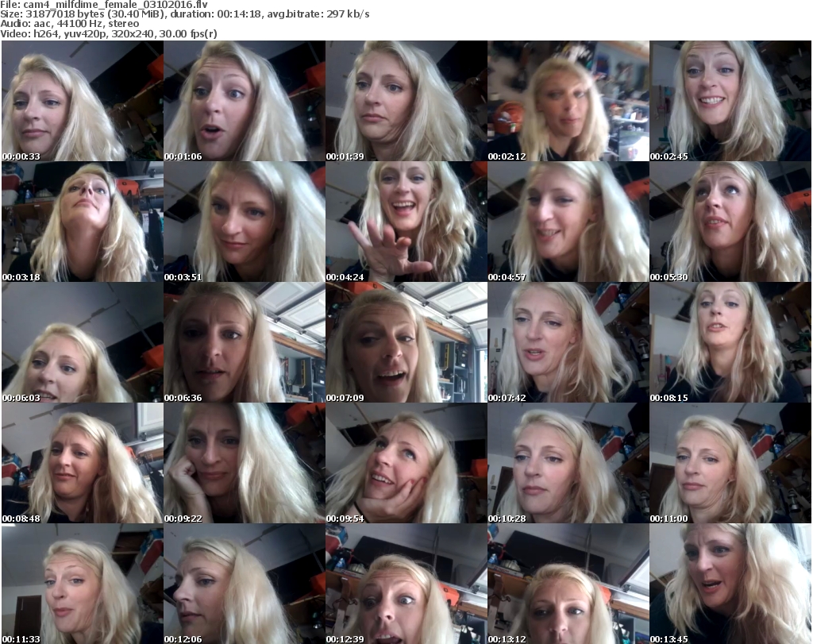Choose the frame at 00:08:48
Screen dimensions: 813x644
coord(83,463)
